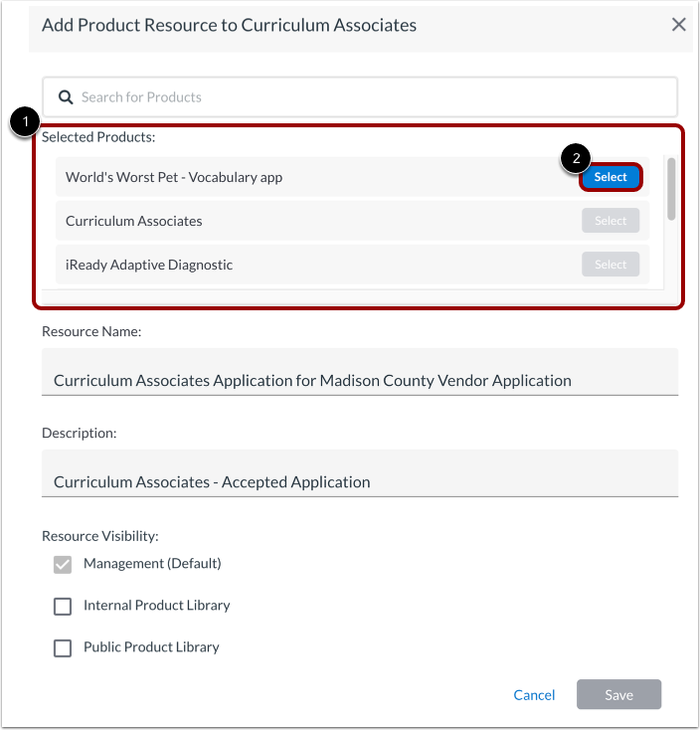Click the Curriculum Associates product row
The width and height of the screenshot is (700, 730).
298,221
